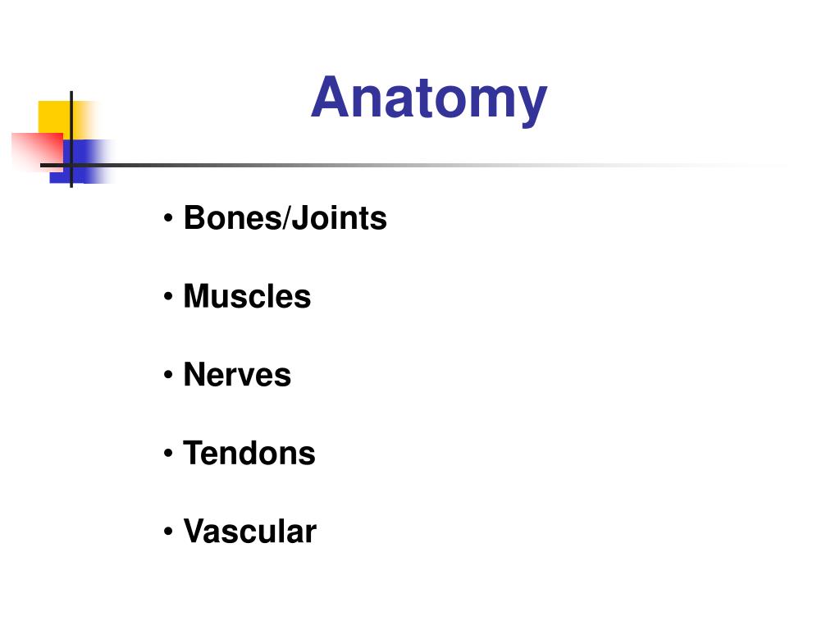Select the Bones/Joints bullet text
Screen dimensions: 840x630
(285, 218)
